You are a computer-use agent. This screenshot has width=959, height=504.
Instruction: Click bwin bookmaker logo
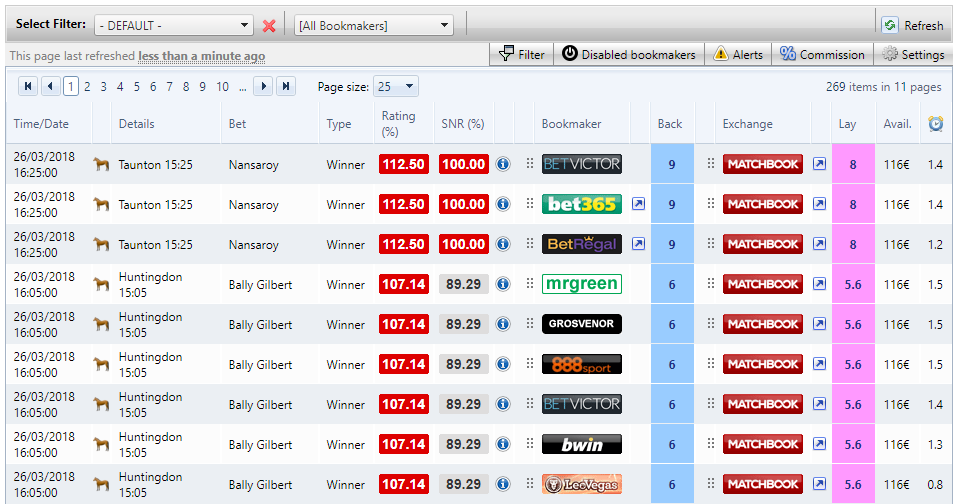582,444
